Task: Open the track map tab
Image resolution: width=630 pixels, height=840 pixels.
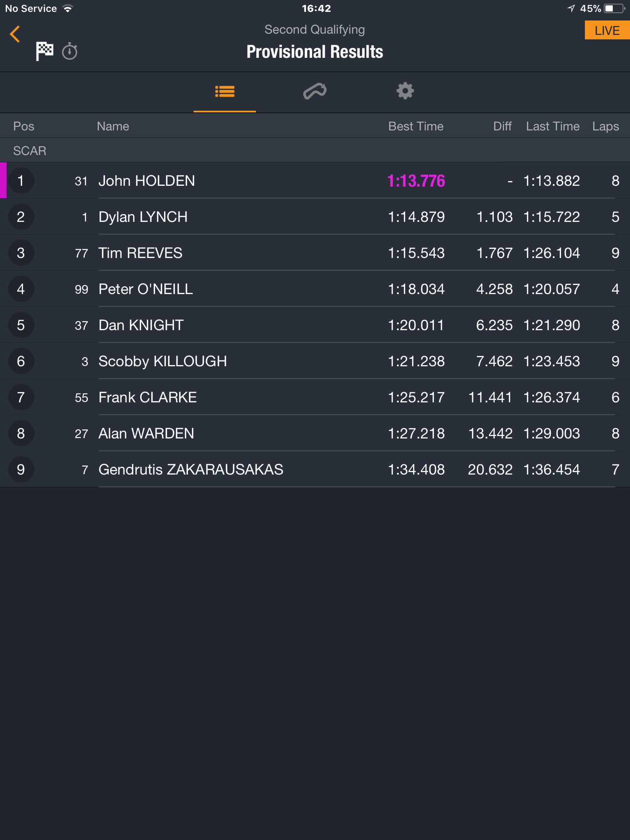Action: click(315, 91)
